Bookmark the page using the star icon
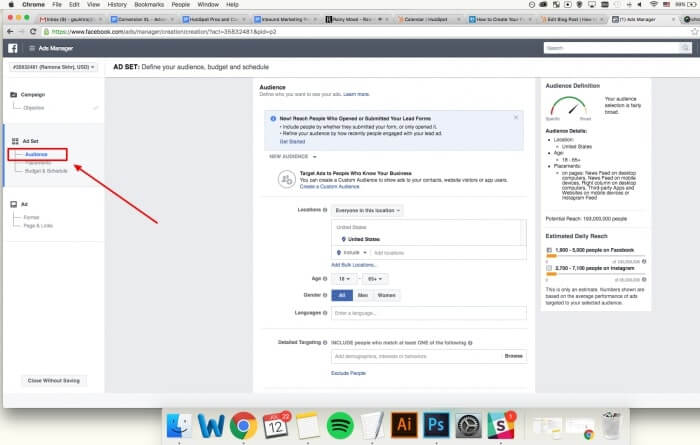The height and width of the screenshot is (445, 700). click(695, 32)
